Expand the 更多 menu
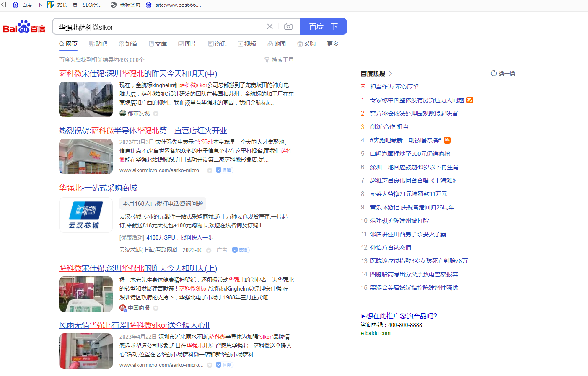The width and height of the screenshot is (588, 376). click(333, 44)
